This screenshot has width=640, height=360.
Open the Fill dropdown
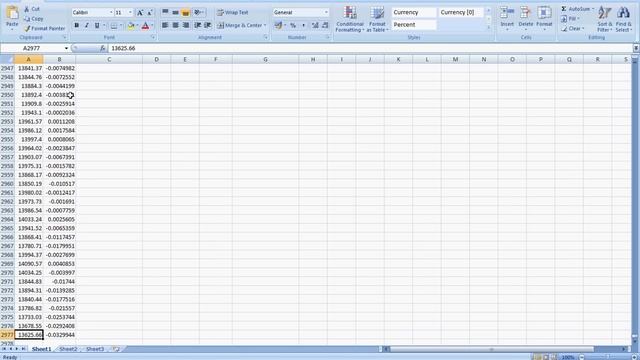571,19
